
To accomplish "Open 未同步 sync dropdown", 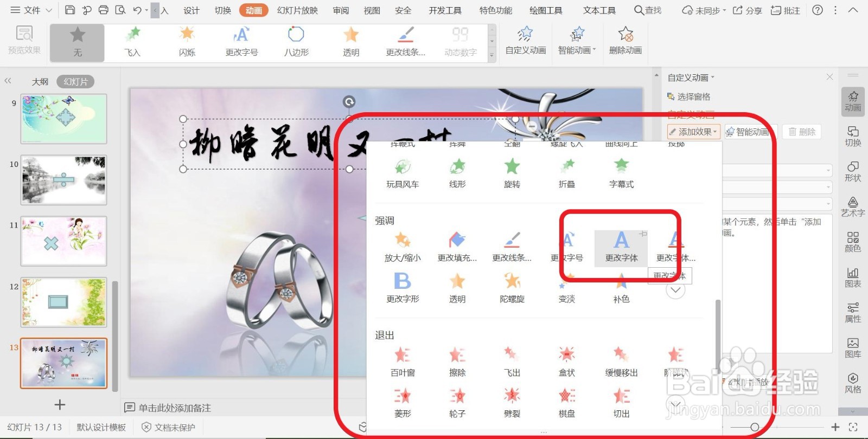I will coord(704,10).
